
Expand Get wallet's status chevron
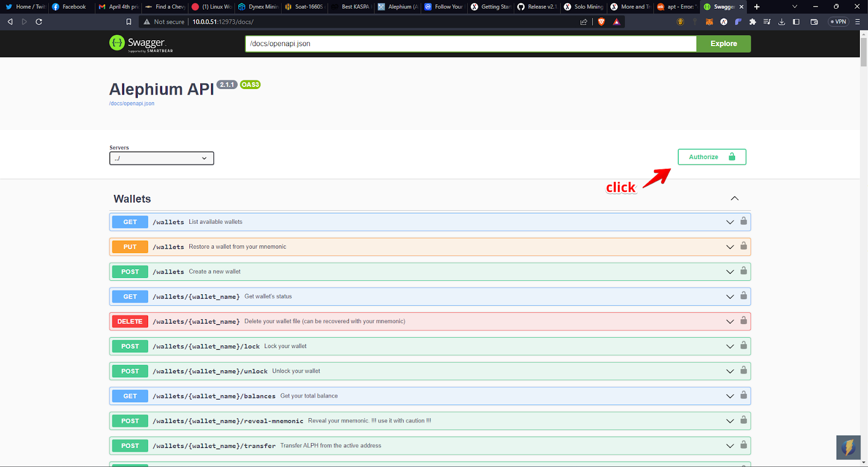[730, 296]
